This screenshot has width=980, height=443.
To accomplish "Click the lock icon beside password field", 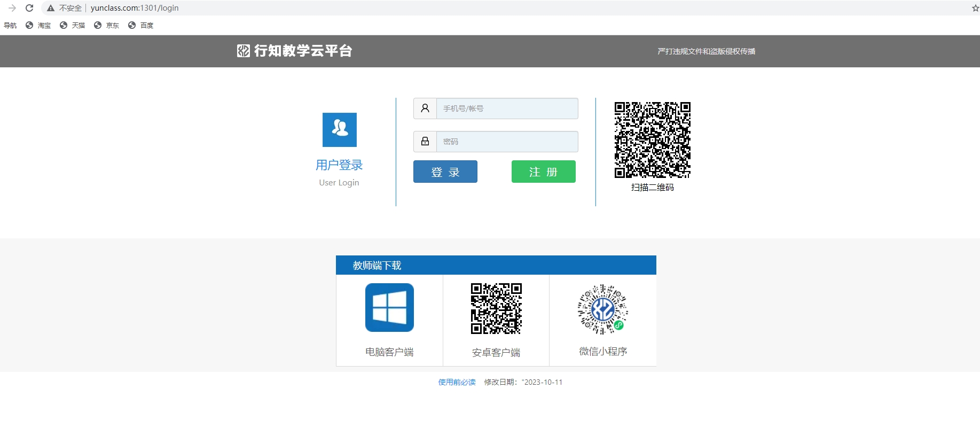I will 425,142.
